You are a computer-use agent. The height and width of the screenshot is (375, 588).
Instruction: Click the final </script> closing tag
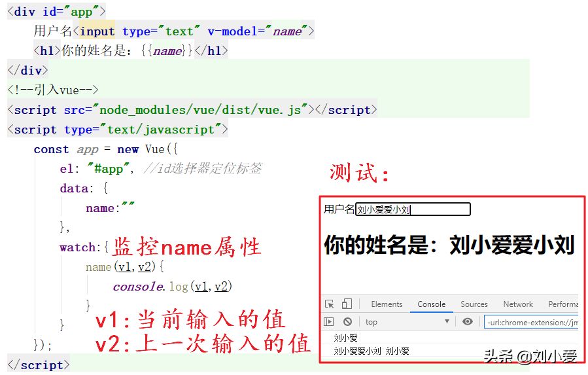tap(38, 365)
